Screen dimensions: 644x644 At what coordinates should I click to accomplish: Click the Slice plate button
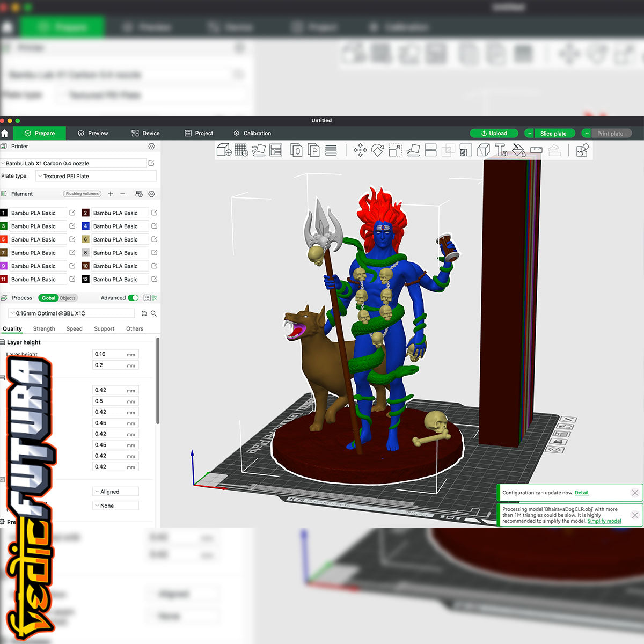click(x=553, y=134)
